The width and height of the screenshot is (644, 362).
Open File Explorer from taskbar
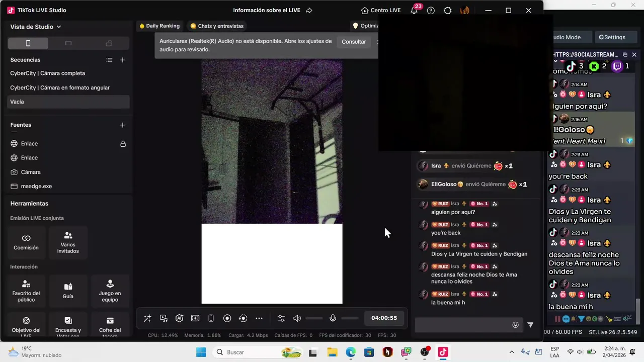[x=332, y=352]
